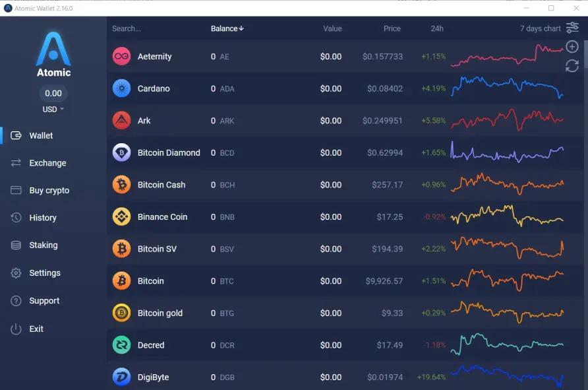Click the Price column header
588x390 pixels.
(x=392, y=28)
